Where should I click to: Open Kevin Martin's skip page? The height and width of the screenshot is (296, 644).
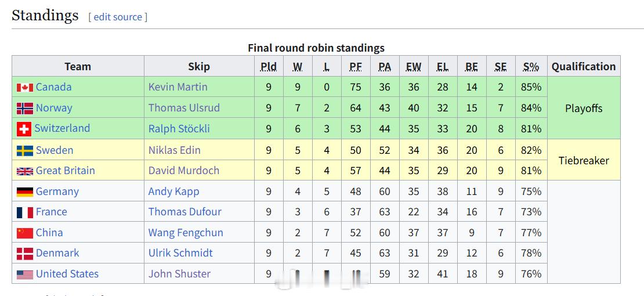pyautogui.click(x=178, y=87)
